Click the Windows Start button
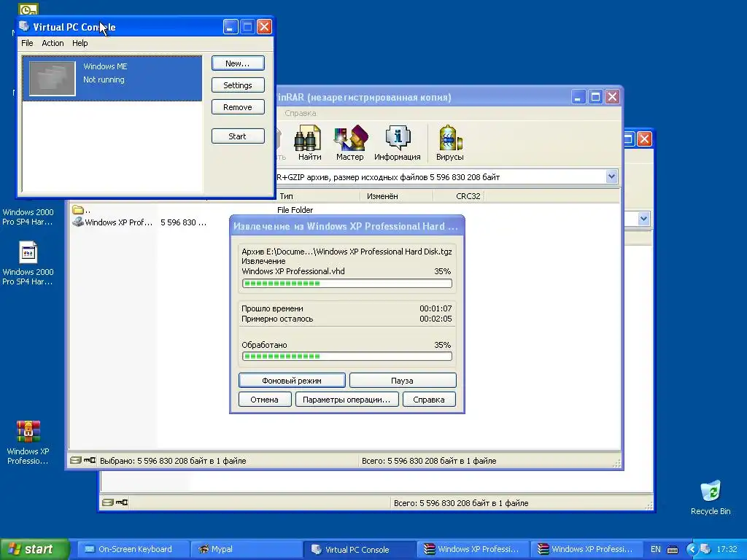The height and width of the screenshot is (560, 747). coord(34,549)
